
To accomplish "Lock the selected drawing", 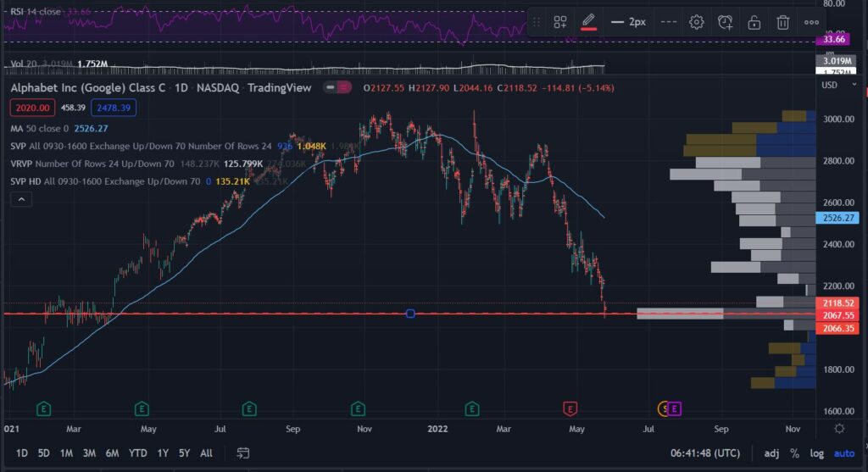I will click(x=754, y=22).
